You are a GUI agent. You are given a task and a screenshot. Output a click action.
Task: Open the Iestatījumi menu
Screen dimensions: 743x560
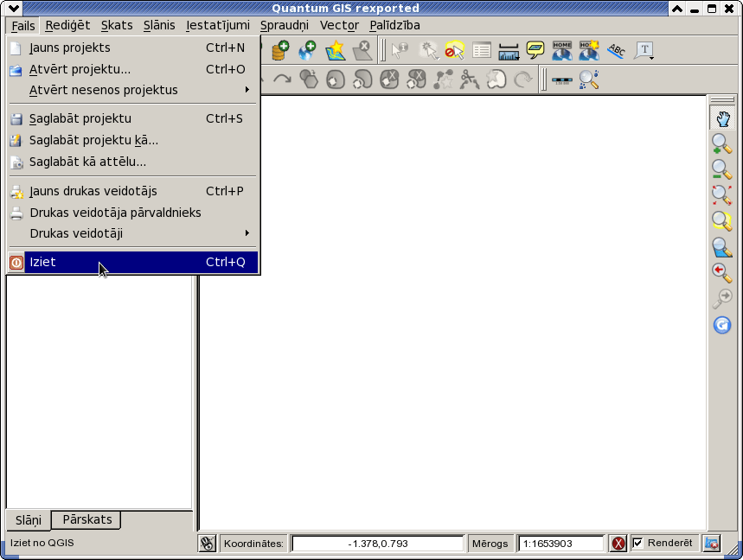(218, 26)
